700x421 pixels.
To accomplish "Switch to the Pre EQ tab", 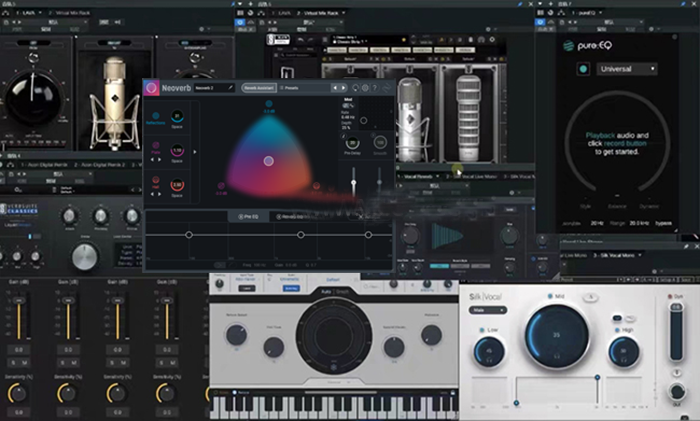I will tap(248, 217).
